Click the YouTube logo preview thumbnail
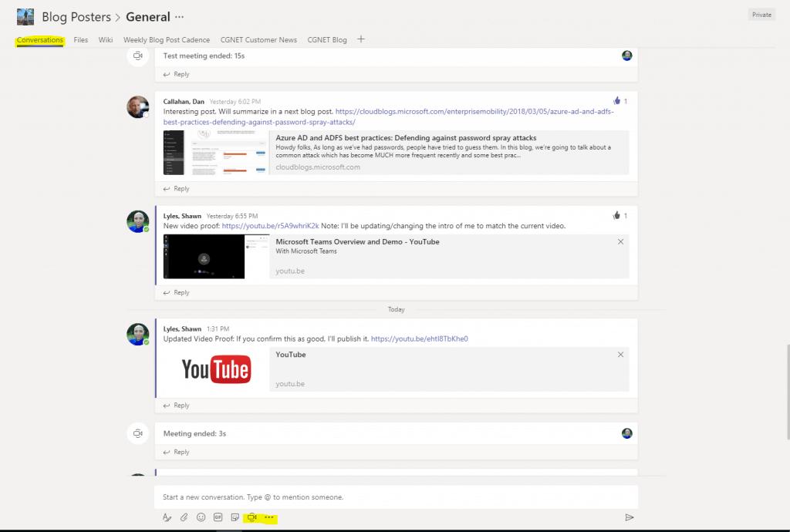 coord(216,369)
